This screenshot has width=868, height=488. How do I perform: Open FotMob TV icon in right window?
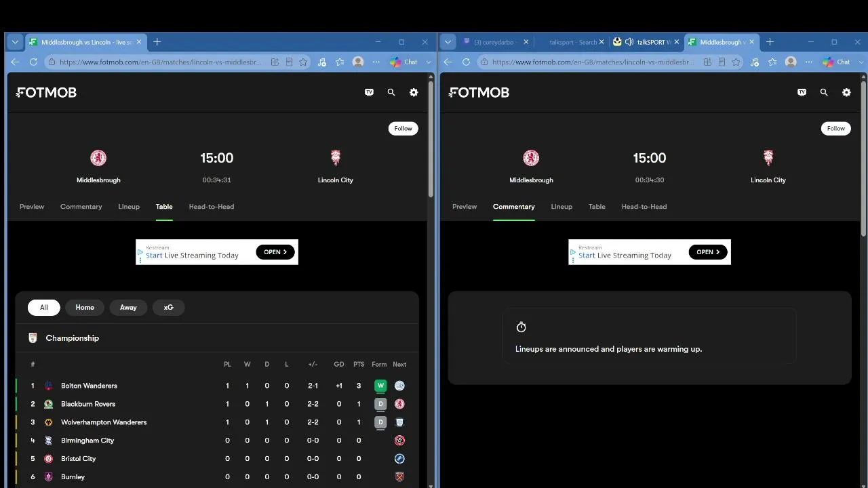click(802, 92)
